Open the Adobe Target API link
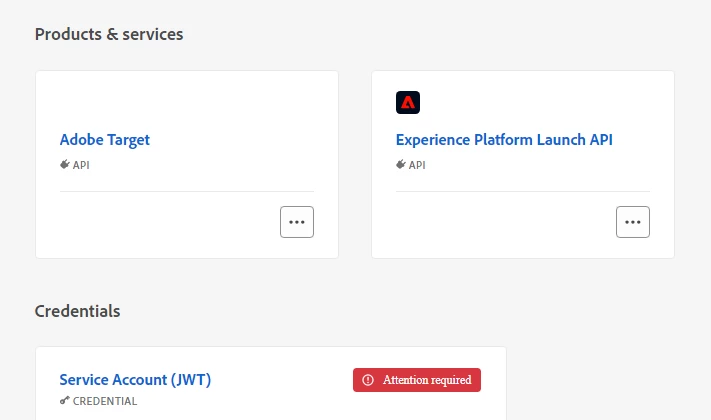This screenshot has width=711, height=420. 104,140
